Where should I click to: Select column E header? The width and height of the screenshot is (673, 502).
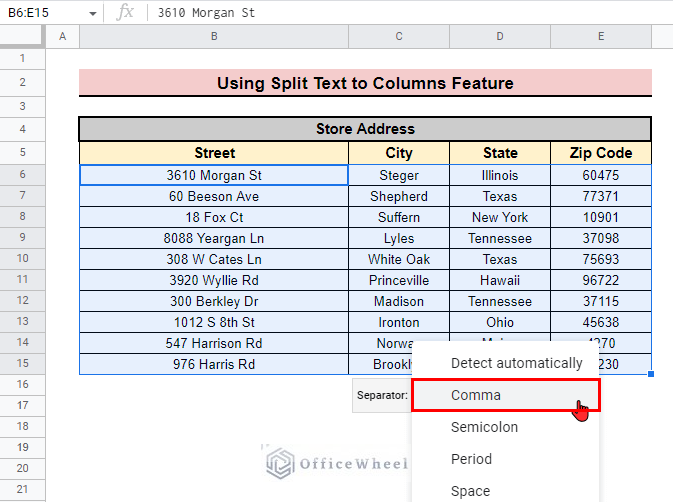coord(601,36)
